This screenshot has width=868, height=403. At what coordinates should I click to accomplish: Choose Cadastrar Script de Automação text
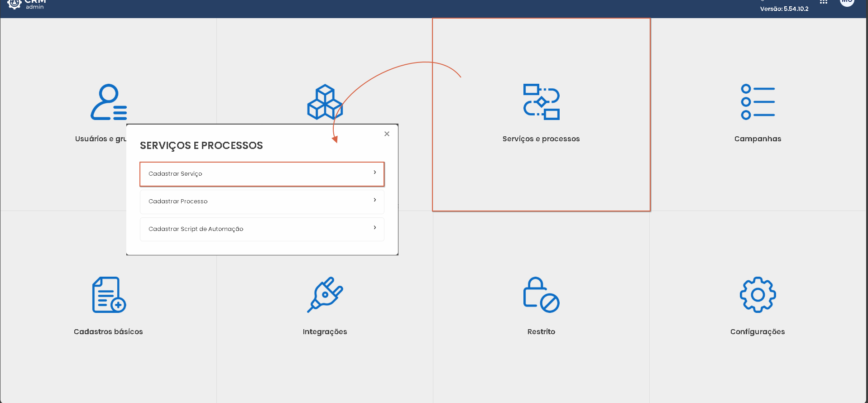[x=196, y=229]
